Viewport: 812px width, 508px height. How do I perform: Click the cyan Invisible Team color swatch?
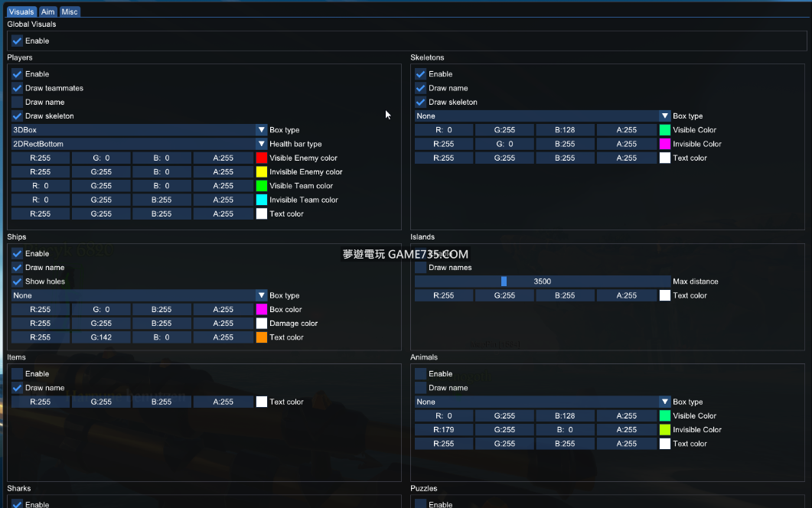tap(261, 200)
